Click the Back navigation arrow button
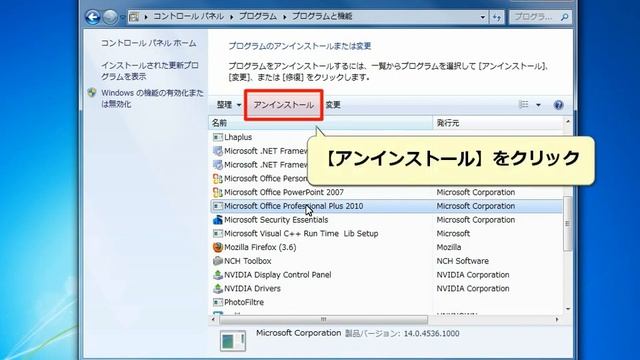640x360 pixels. pyautogui.click(x=93, y=17)
